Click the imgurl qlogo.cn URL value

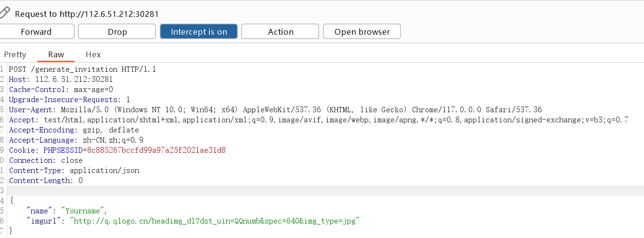215,221
